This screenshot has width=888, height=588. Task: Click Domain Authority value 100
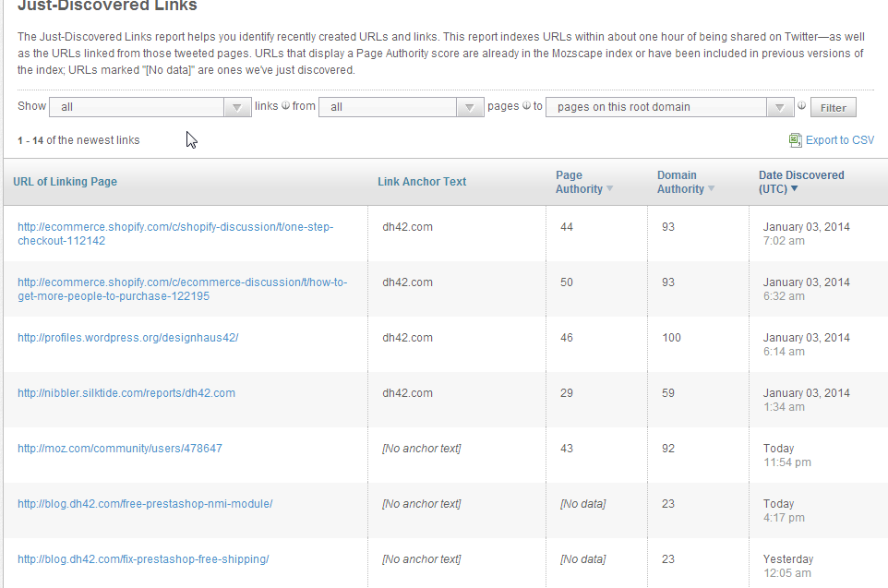pyautogui.click(x=671, y=338)
